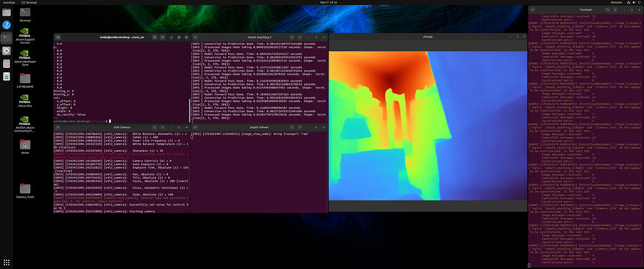This screenshot has height=269, width=644.
Task: Open Settings gear in the dock
Action: pyautogui.click(x=6, y=51)
